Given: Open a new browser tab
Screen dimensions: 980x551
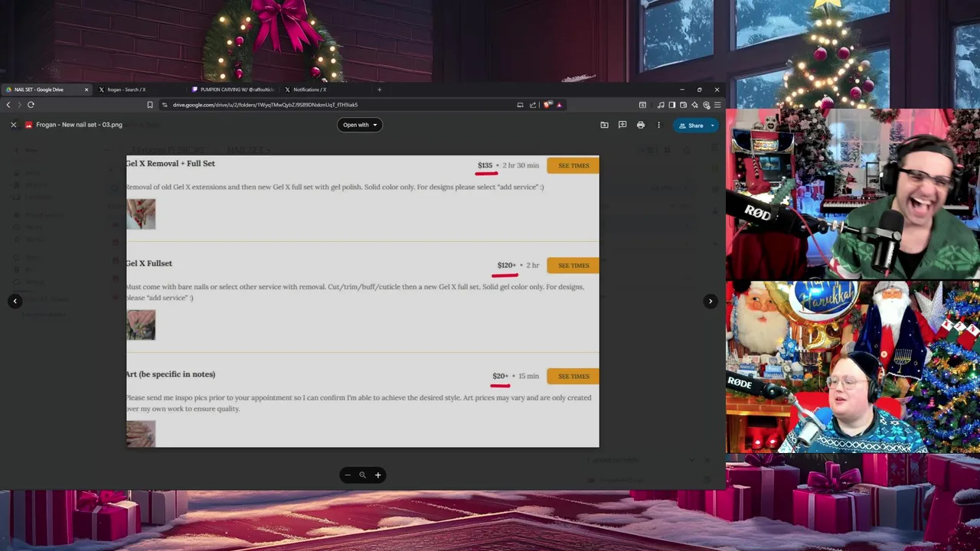Looking at the screenshot, I should [379, 90].
